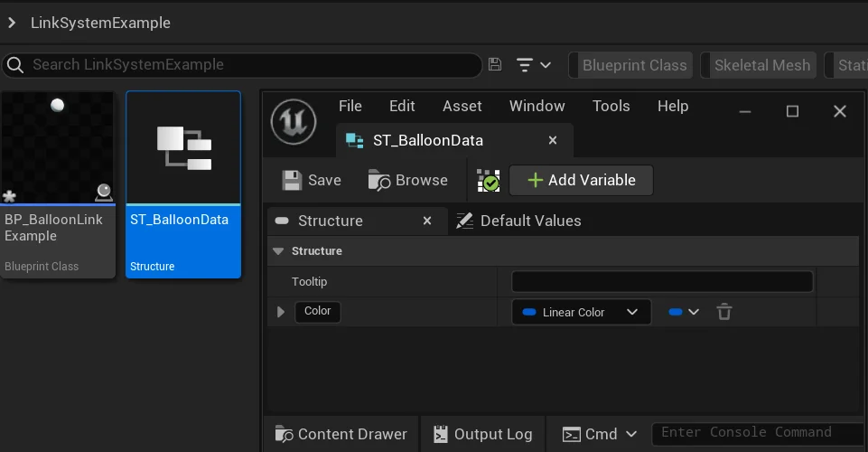The width and height of the screenshot is (868, 452).
Task: Save the ST_BalloonData structure
Action: (312, 180)
